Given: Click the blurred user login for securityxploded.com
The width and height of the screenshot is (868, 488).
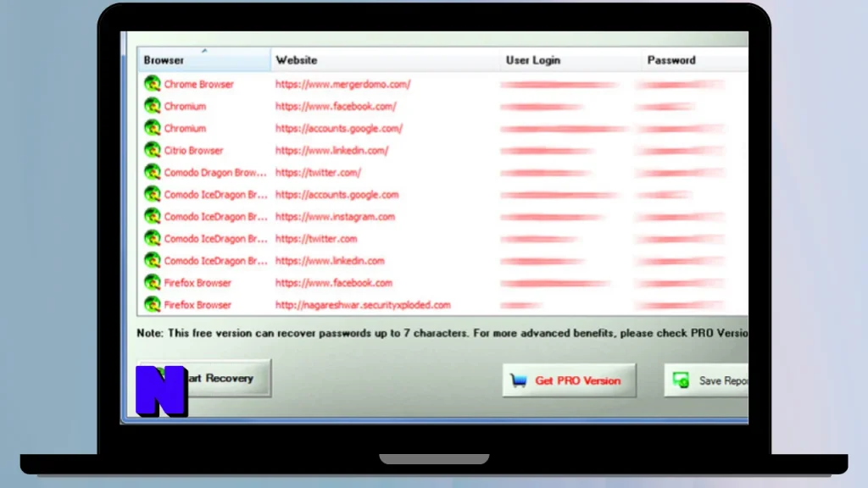Looking at the screenshot, I should coord(521,305).
